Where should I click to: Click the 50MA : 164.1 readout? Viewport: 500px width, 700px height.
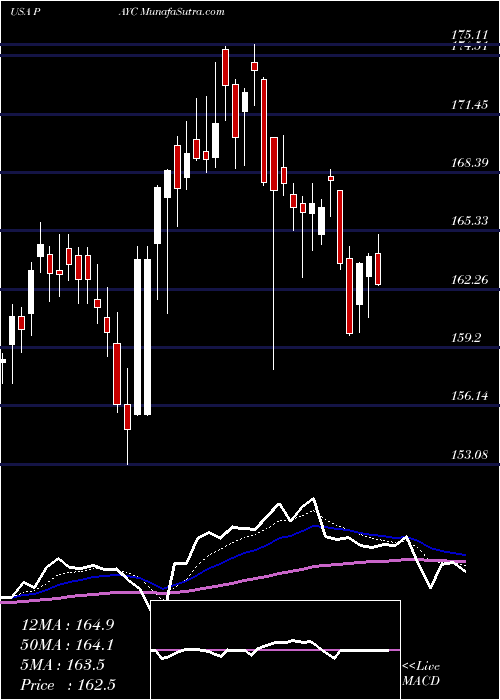click(x=67, y=645)
